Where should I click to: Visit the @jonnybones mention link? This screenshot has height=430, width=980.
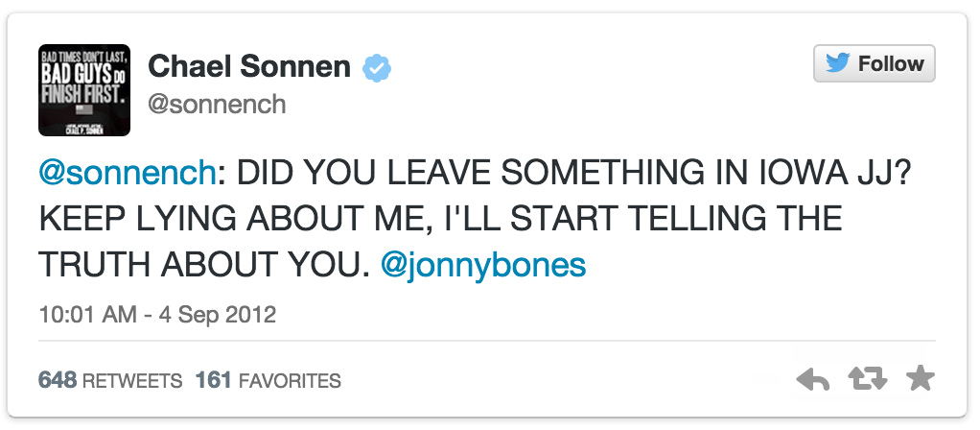tap(483, 265)
